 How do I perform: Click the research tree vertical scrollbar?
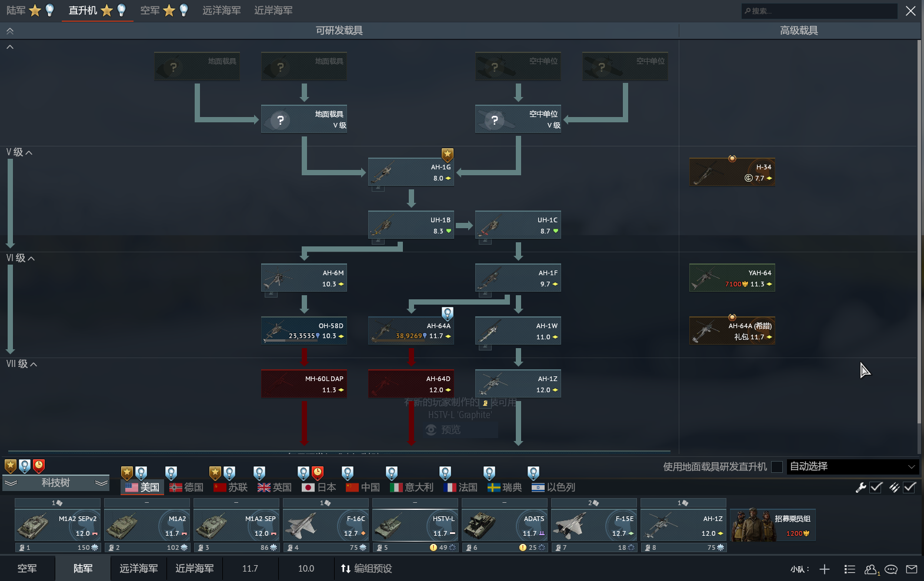pos(919,232)
